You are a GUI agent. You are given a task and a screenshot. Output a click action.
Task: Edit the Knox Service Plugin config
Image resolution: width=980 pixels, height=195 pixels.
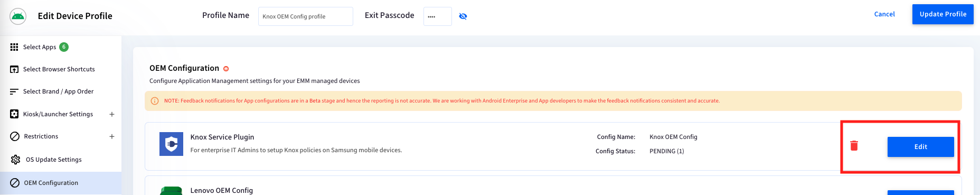click(x=921, y=147)
